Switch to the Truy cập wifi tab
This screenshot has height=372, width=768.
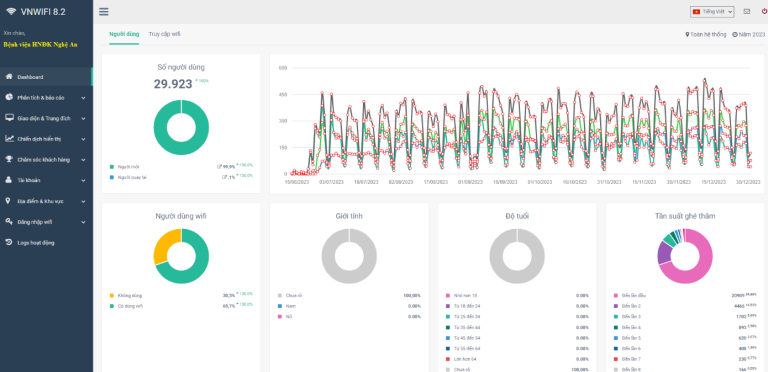click(165, 34)
